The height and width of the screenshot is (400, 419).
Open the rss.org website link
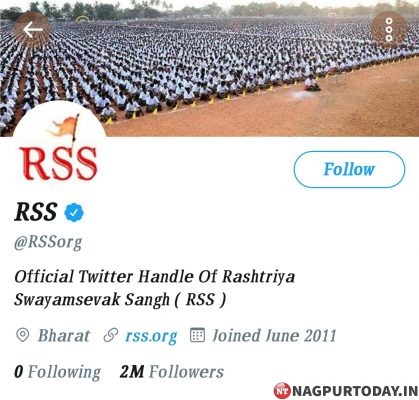pos(151,336)
